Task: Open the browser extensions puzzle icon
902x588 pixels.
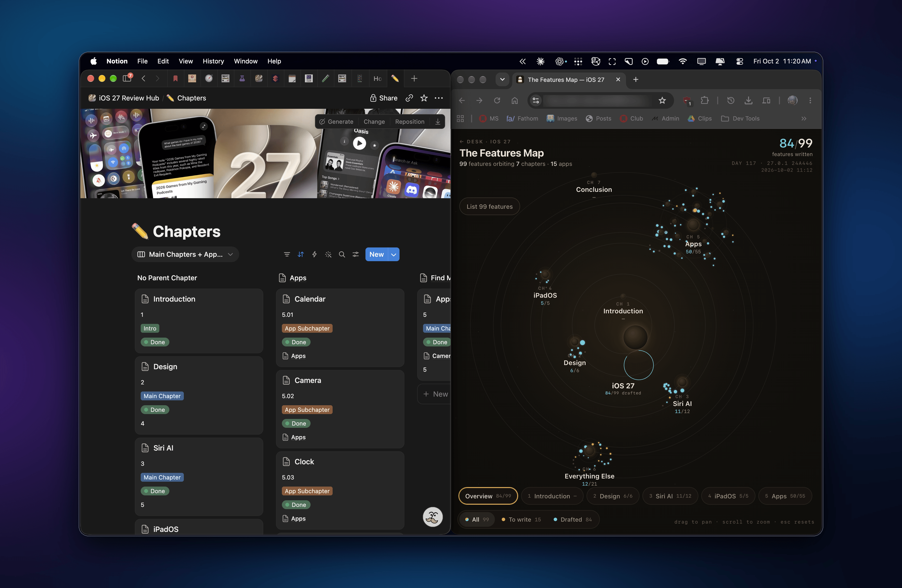Action: (704, 100)
